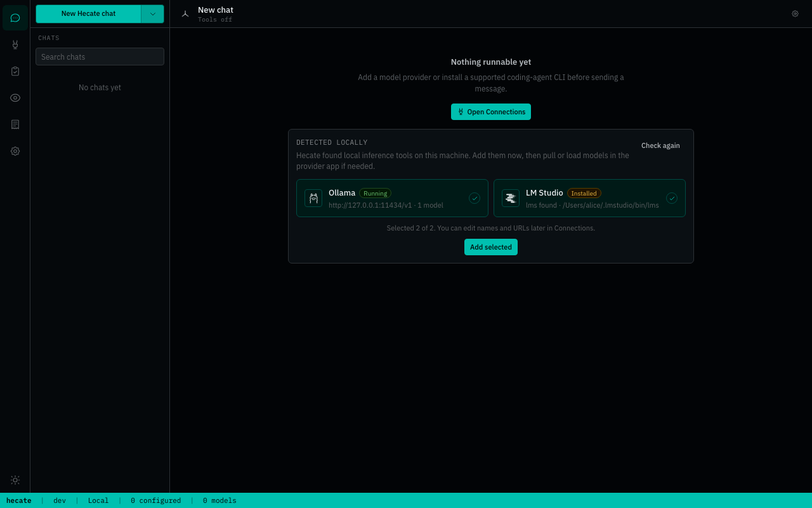The image size is (812, 508).
Task: Click the Installed badge on LM Studio
Action: click(x=584, y=193)
